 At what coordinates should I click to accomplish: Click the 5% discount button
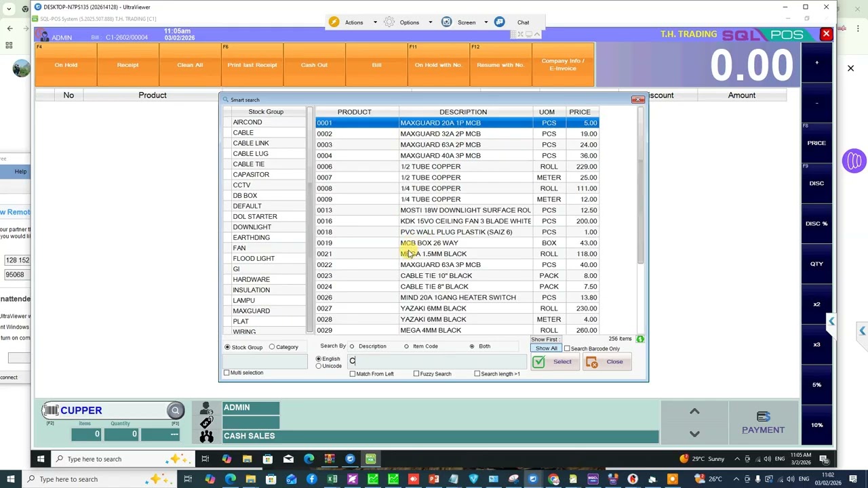(816, 385)
